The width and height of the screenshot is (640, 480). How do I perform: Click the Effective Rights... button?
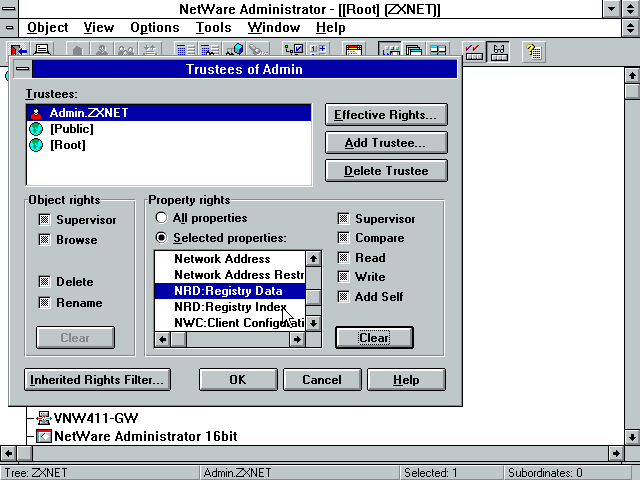(x=386, y=115)
